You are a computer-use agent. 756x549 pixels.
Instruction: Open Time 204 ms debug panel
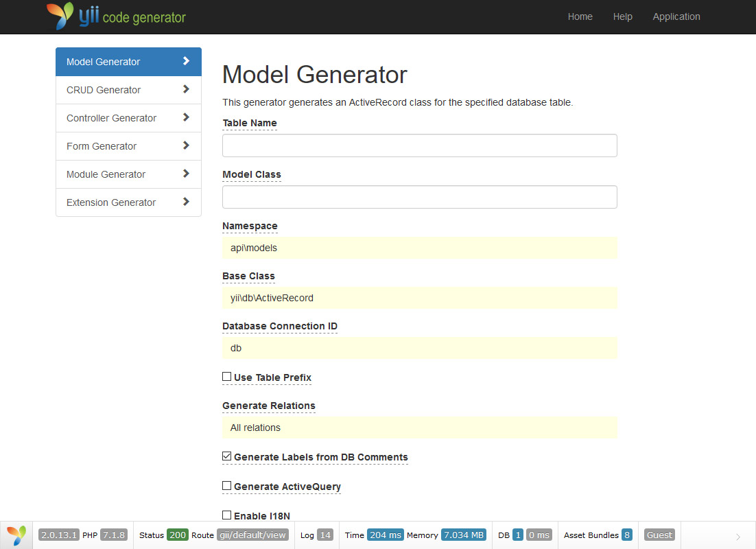[374, 535]
